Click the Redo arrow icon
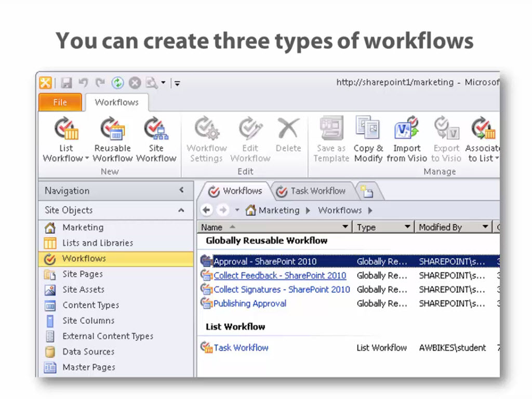 [100, 83]
